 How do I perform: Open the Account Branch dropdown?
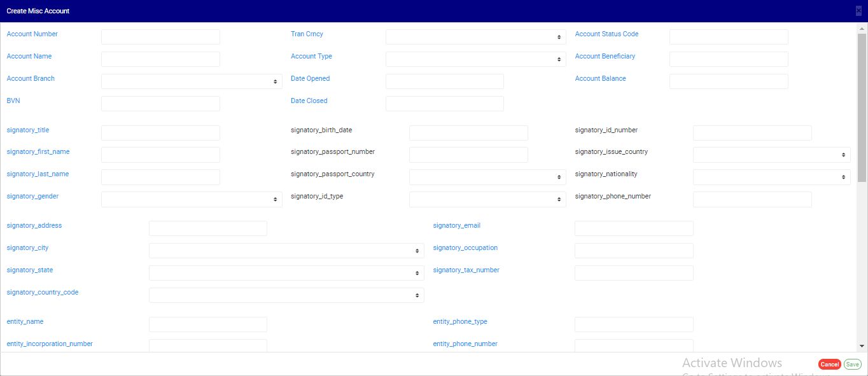pos(192,81)
